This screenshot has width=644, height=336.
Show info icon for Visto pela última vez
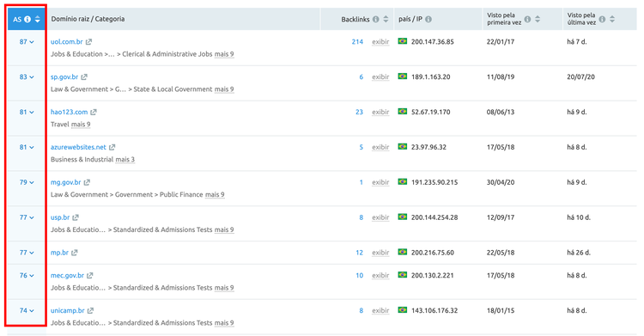click(x=602, y=19)
